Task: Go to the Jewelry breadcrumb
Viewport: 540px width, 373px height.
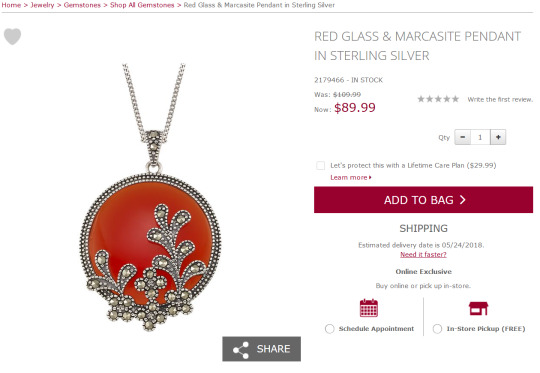Action: (x=42, y=5)
